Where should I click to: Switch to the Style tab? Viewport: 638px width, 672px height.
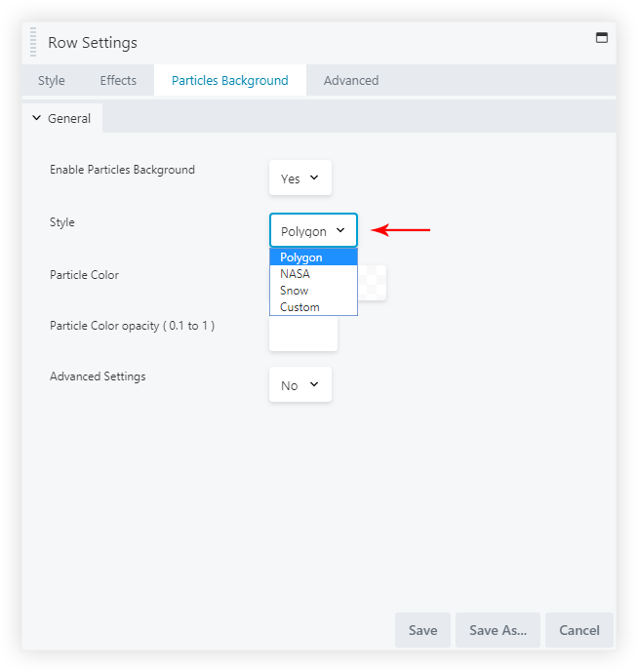52,81
